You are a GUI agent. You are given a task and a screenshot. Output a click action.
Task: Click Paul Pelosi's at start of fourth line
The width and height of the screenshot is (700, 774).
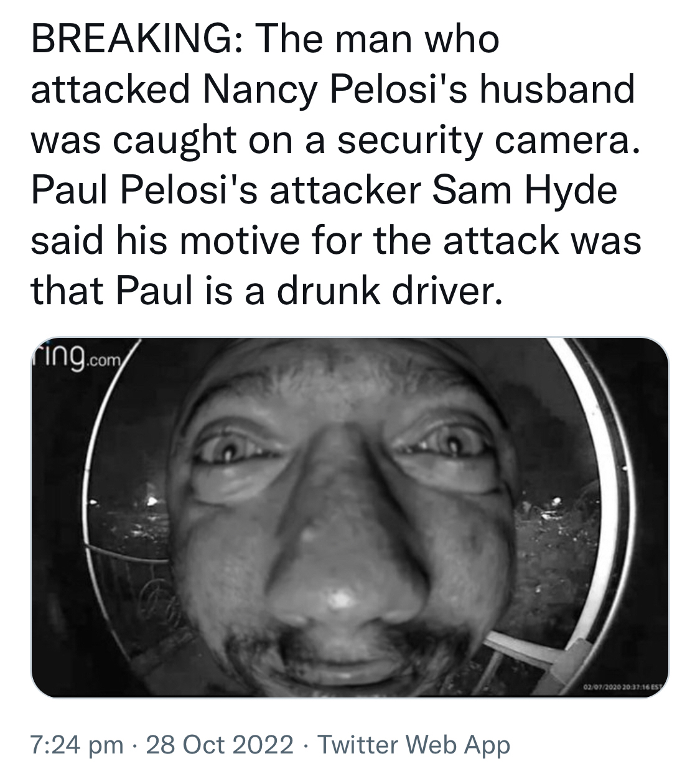(x=144, y=190)
